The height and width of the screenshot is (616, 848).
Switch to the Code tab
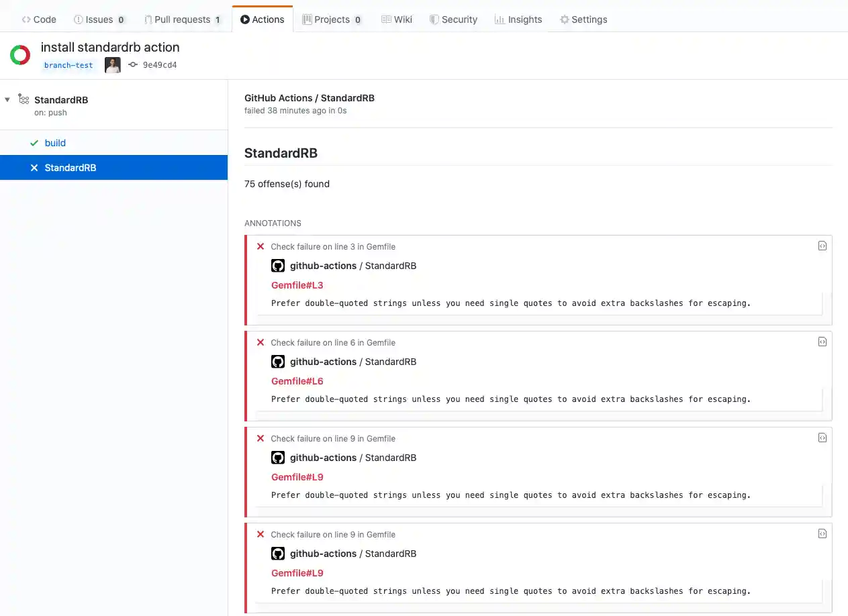38,19
